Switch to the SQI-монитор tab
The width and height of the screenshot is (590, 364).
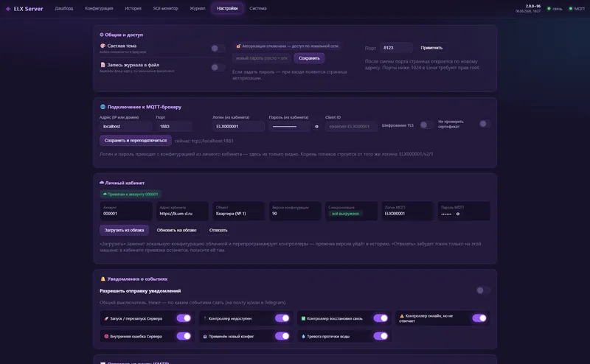[165, 8]
